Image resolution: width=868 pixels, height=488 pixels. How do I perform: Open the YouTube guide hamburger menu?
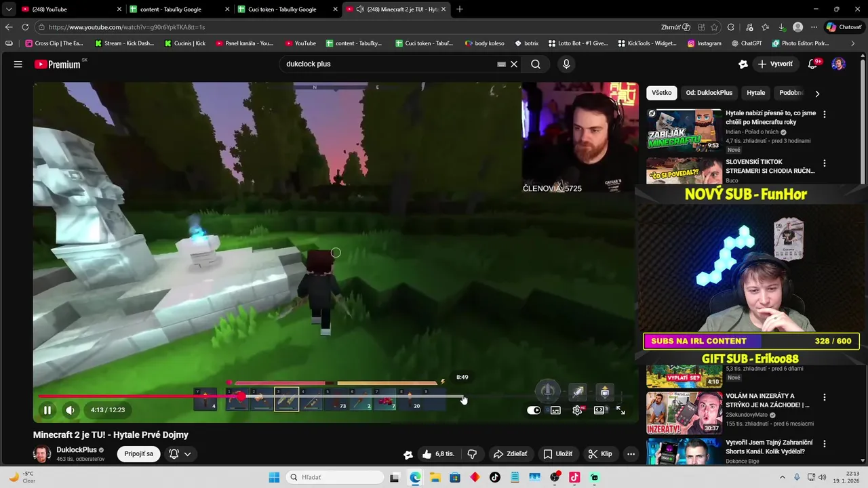click(18, 64)
